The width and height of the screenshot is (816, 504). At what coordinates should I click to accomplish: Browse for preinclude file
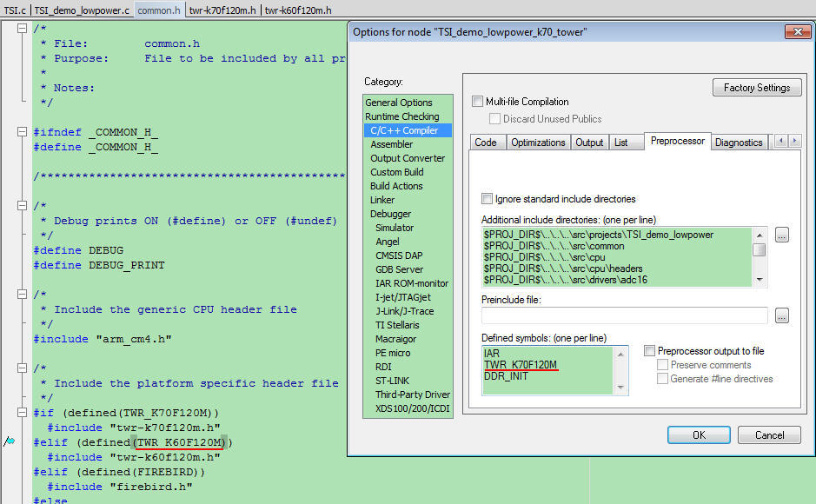pos(781,315)
